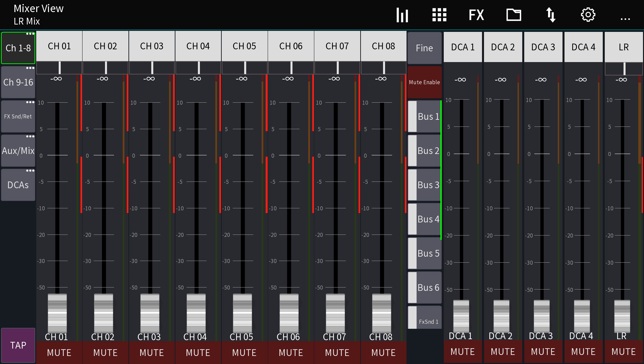
Task: Open the Ch 1-8 options dots
Action: 31,34
